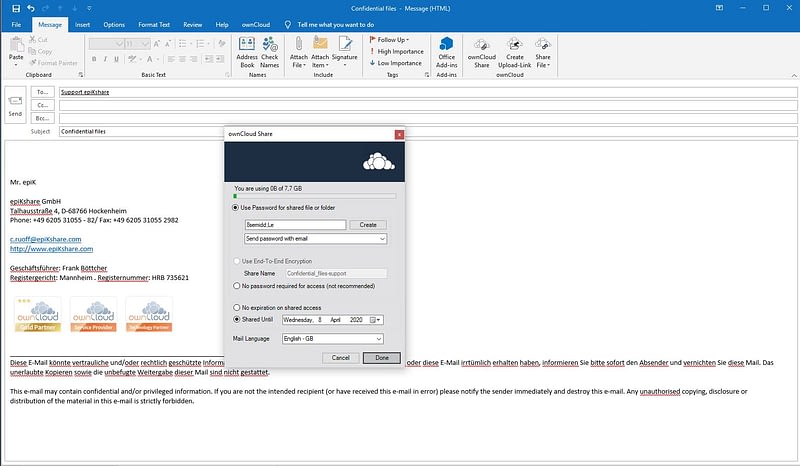This screenshot has height=466, width=800.
Task: Click the password text field
Action: coord(295,225)
